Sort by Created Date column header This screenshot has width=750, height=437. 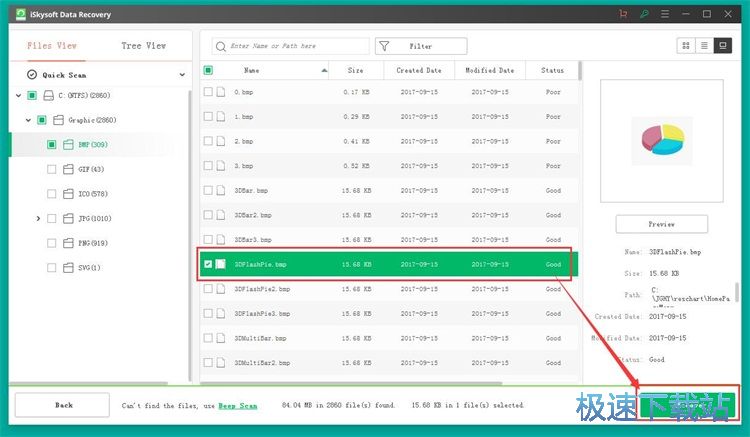419,70
